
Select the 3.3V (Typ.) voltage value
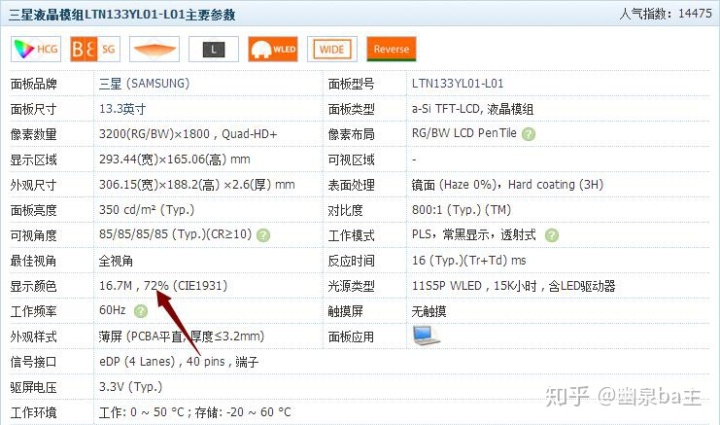(131, 387)
